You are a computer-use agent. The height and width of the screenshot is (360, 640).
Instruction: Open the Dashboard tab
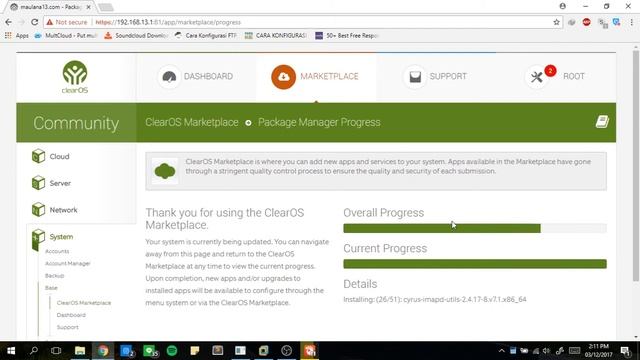pyautogui.click(x=196, y=76)
